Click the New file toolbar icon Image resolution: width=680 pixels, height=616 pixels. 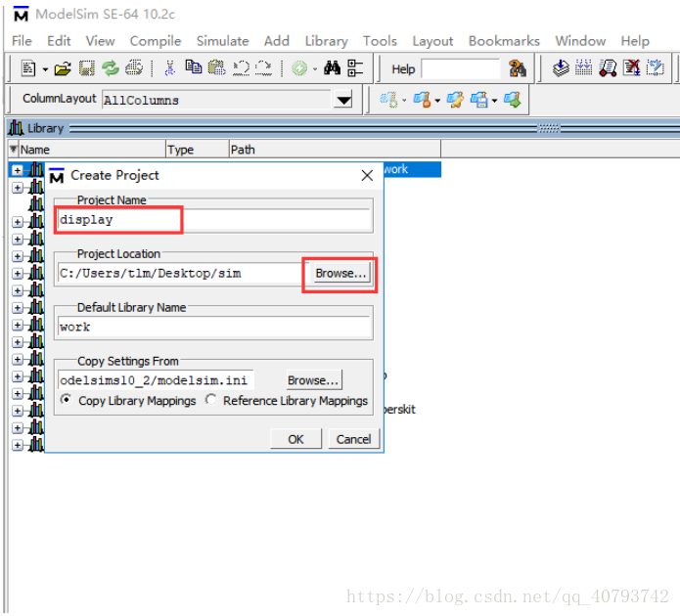(28, 68)
